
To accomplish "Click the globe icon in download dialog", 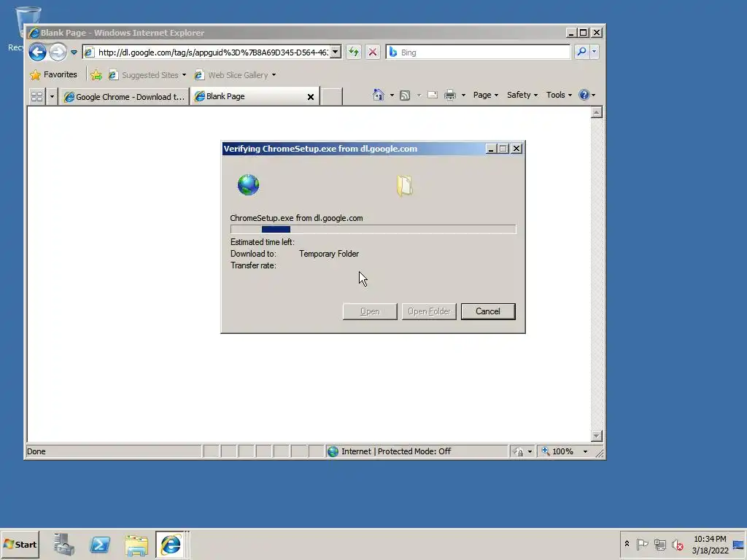I will pos(248,184).
